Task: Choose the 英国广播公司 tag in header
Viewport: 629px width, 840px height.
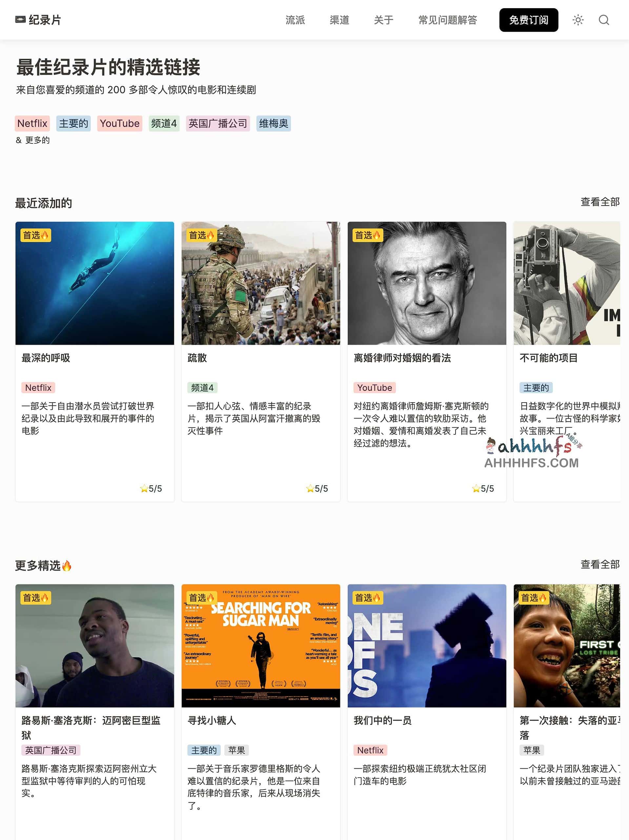Action: [x=217, y=123]
